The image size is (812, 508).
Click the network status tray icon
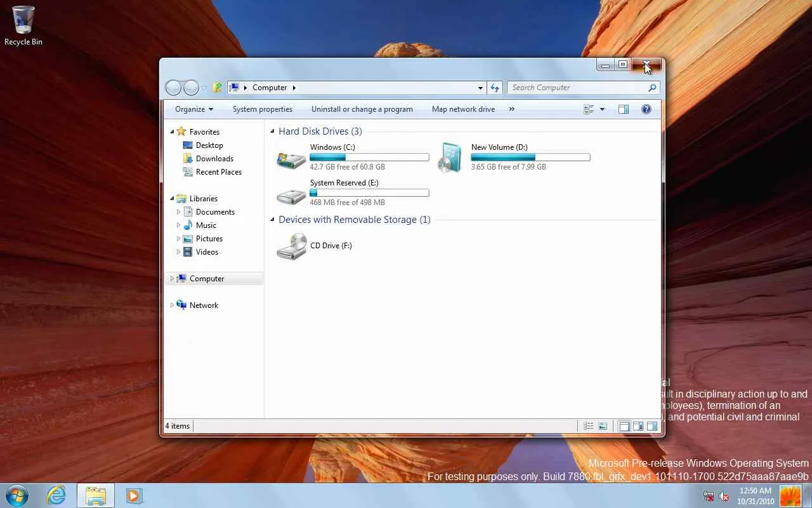[x=709, y=497]
